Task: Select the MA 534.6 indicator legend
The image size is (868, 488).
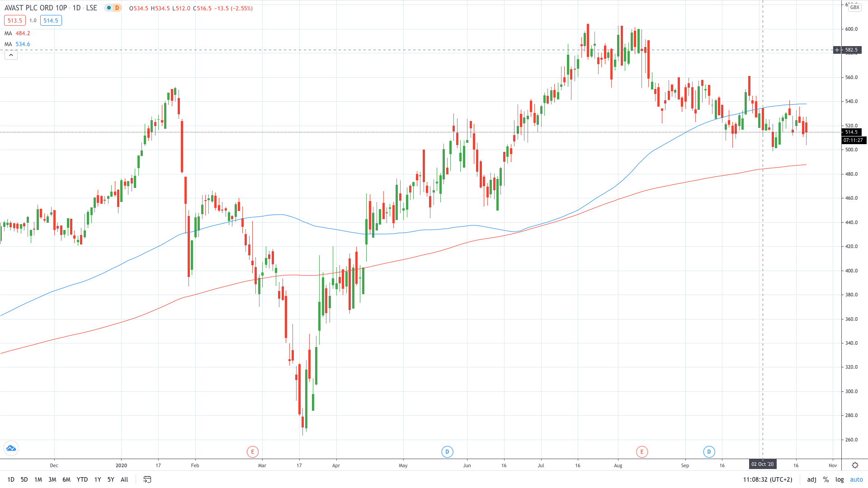Action: point(17,44)
